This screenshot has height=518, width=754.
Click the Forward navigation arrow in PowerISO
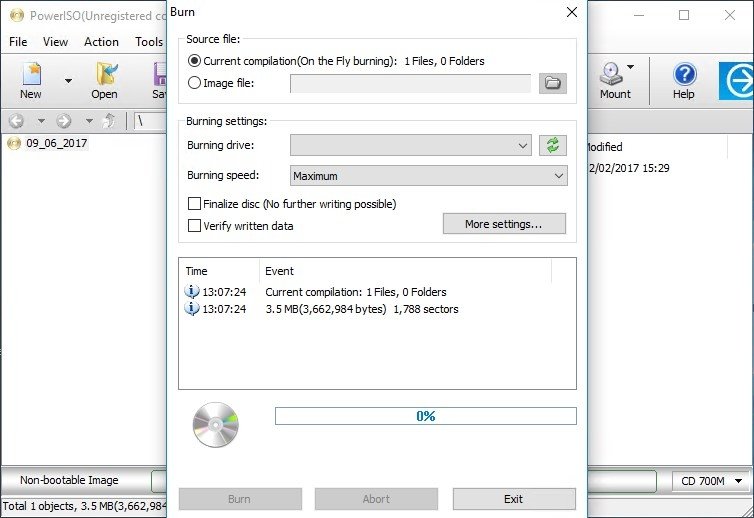click(63, 120)
